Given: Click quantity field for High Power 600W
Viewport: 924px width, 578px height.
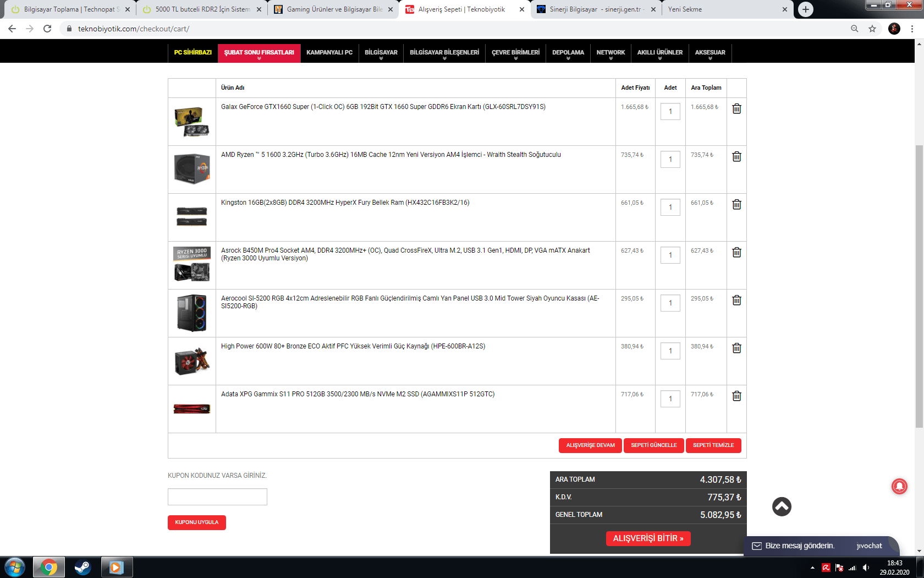Looking at the screenshot, I should click(670, 351).
